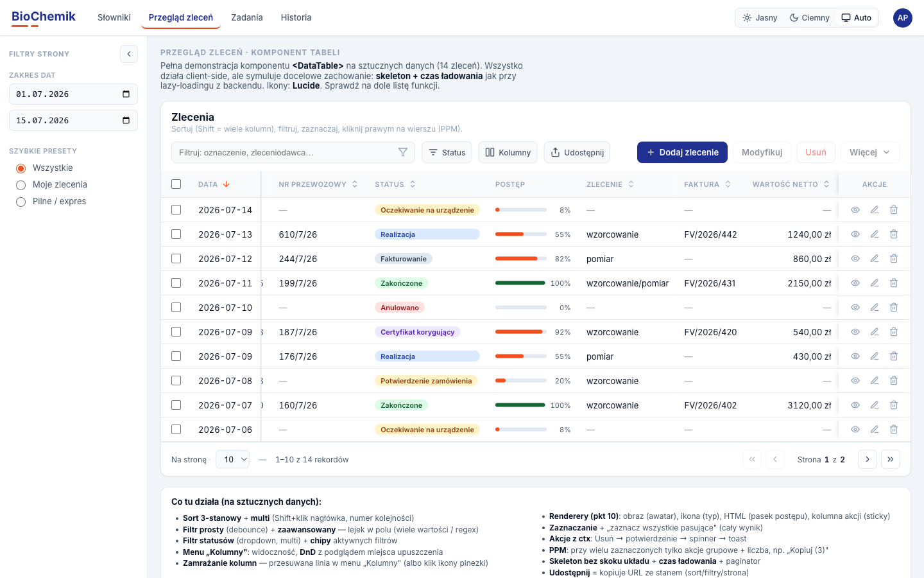Sort by the Faktura column header
The image size is (924, 578).
[x=707, y=184]
